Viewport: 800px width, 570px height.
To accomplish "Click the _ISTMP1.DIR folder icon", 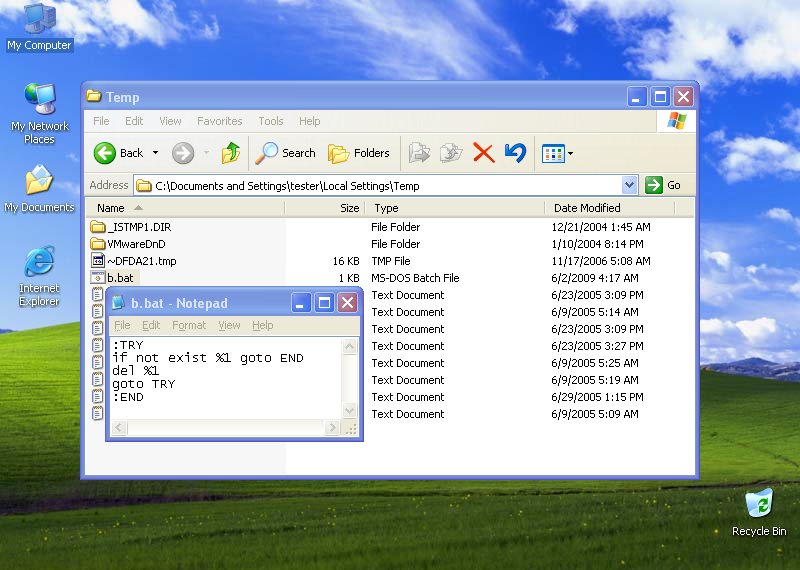I will (97, 227).
